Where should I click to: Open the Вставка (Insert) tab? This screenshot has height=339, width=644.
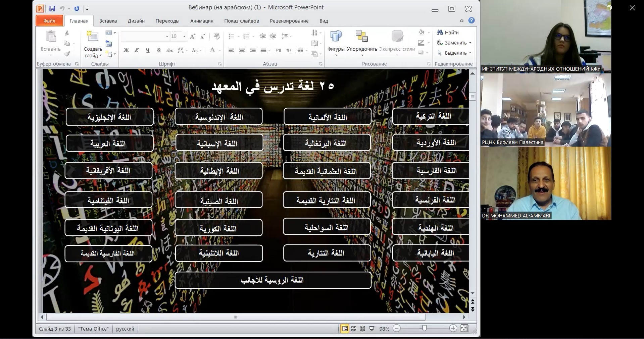[108, 21]
